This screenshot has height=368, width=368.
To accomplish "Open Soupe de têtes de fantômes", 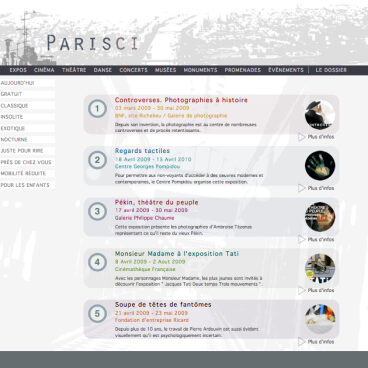I will pyautogui.click(x=163, y=305).
